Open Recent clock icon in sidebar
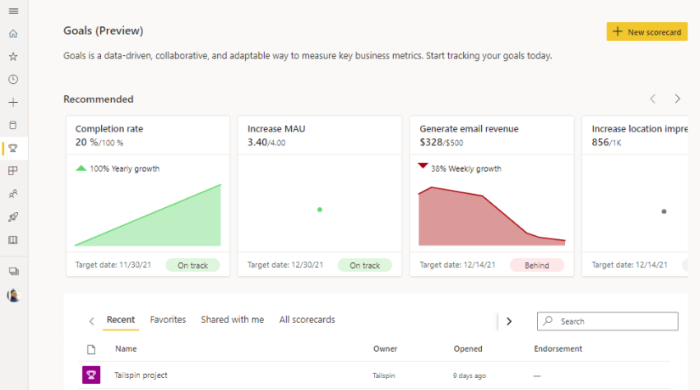 coord(13,79)
